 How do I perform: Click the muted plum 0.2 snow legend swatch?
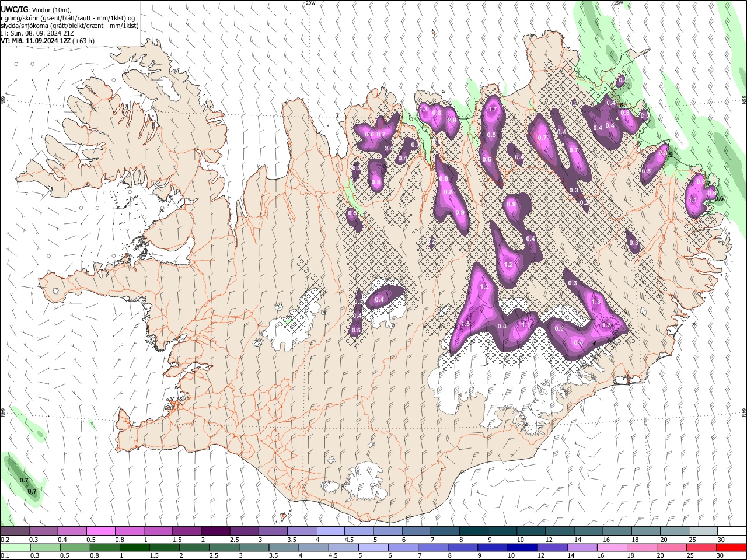click(x=15, y=531)
